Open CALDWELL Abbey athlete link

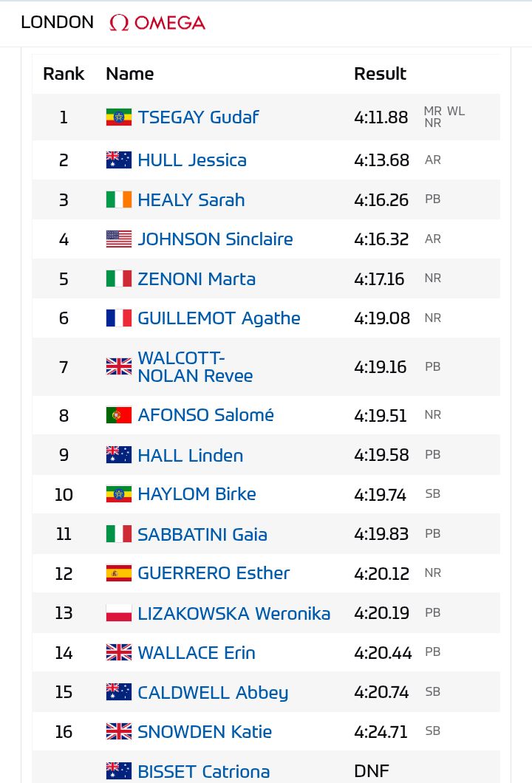213,693
